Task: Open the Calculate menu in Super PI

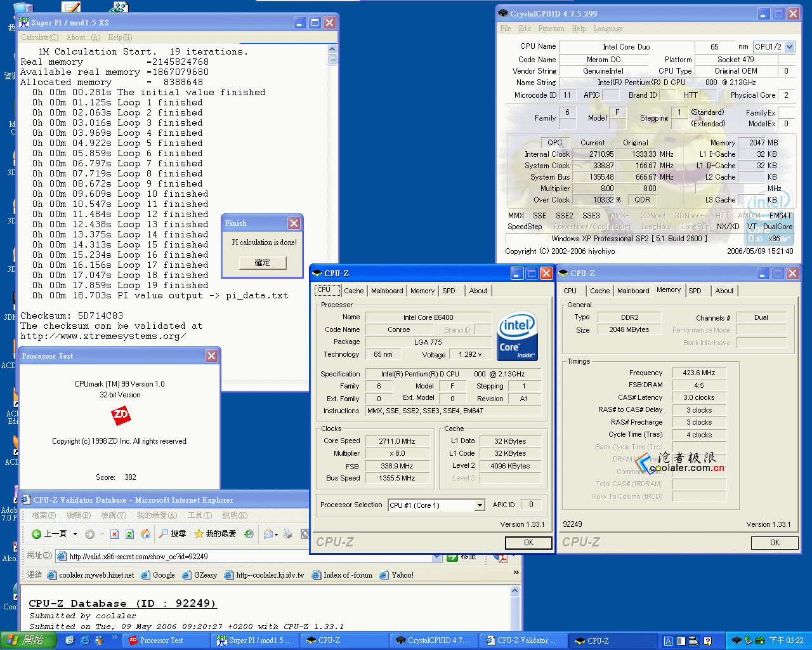Action: pos(39,37)
